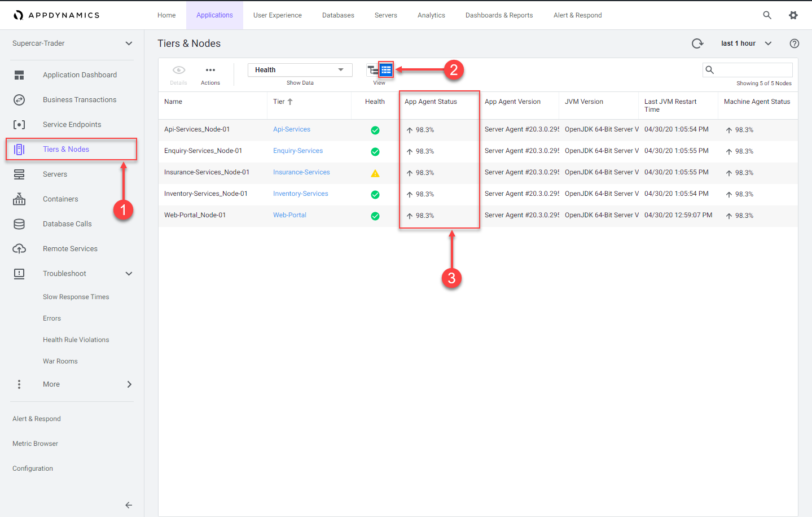Click the green health icon for Api-Services_Node-01

(375, 130)
